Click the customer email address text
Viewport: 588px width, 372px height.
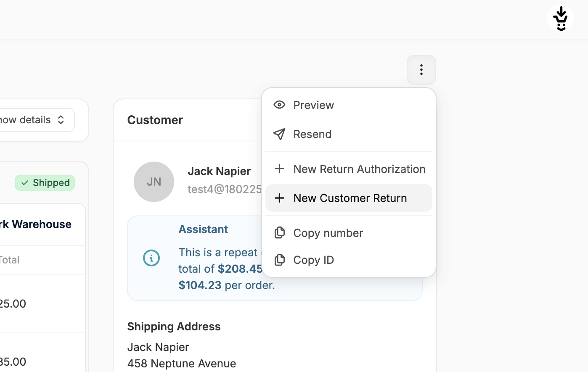pyautogui.click(x=225, y=189)
